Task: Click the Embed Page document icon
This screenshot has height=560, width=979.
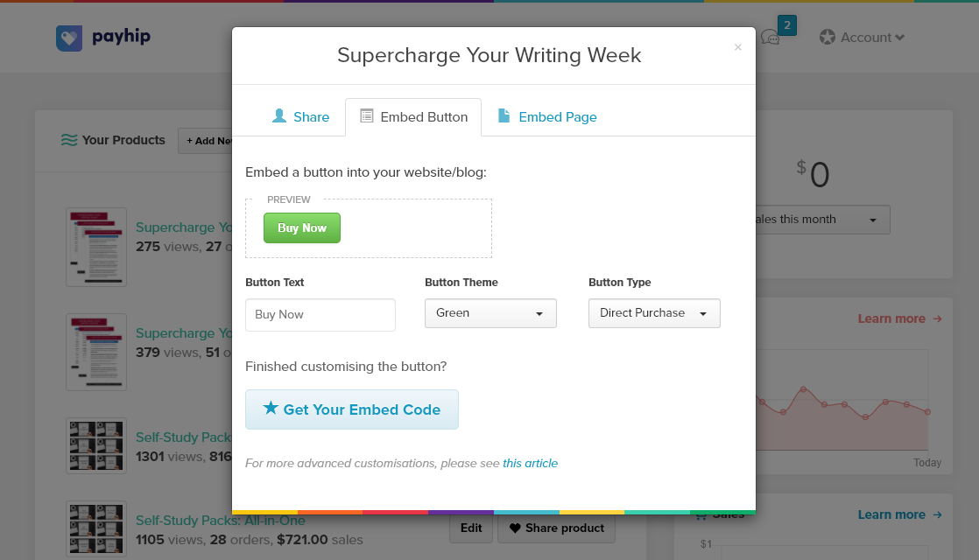Action: click(504, 115)
